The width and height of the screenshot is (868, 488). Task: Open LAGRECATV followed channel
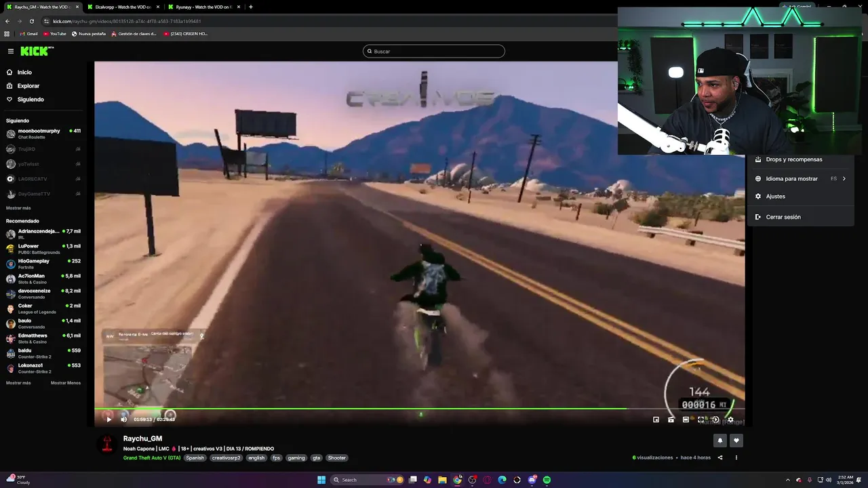click(43, 179)
